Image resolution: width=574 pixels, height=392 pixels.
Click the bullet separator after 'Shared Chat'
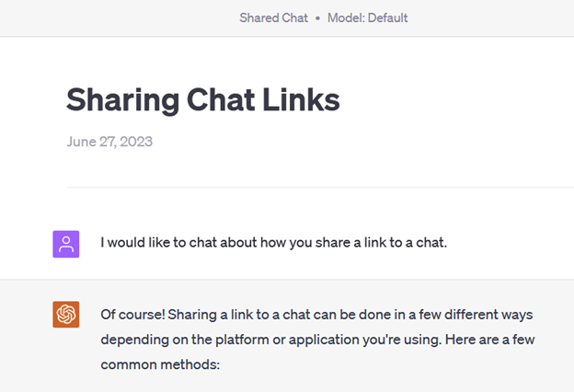pos(317,18)
